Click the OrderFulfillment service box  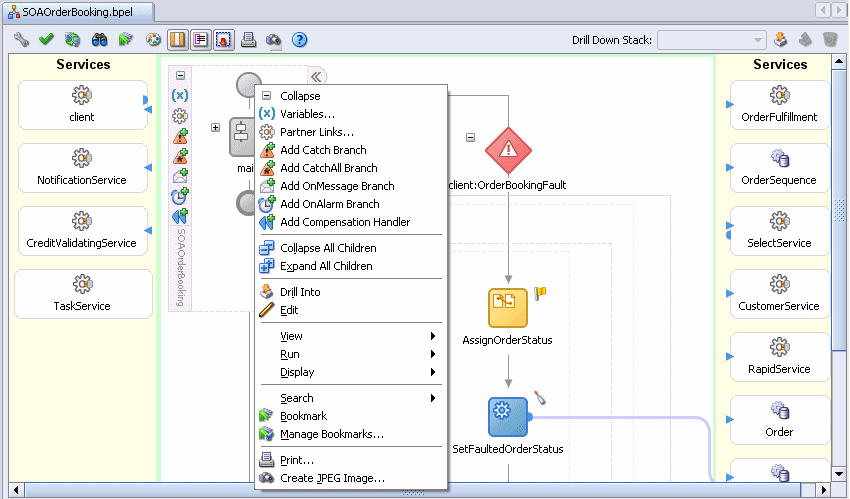click(x=780, y=105)
